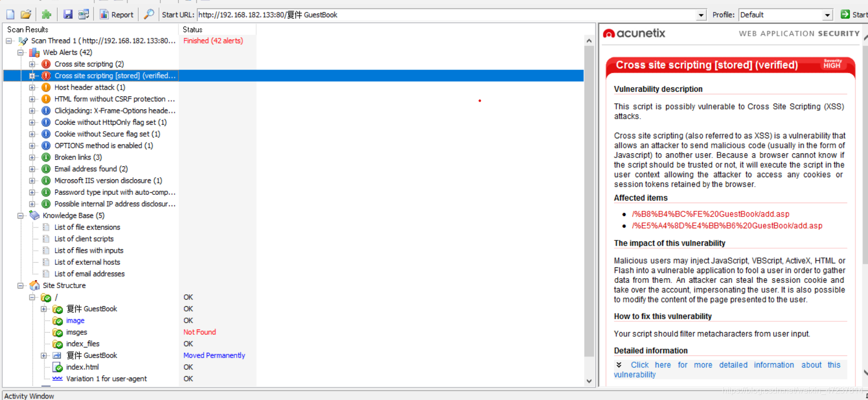
Task: Open List of files with inputs
Action: click(89, 251)
